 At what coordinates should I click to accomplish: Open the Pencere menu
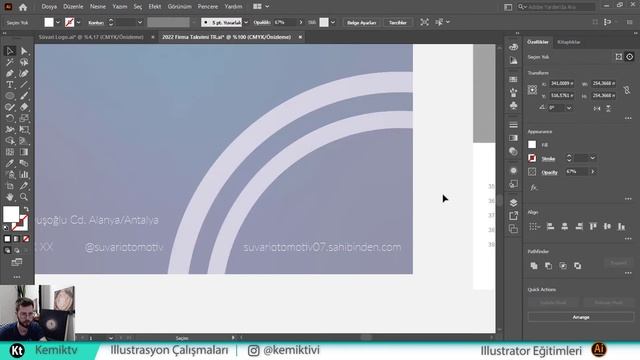pyautogui.click(x=208, y=7)
